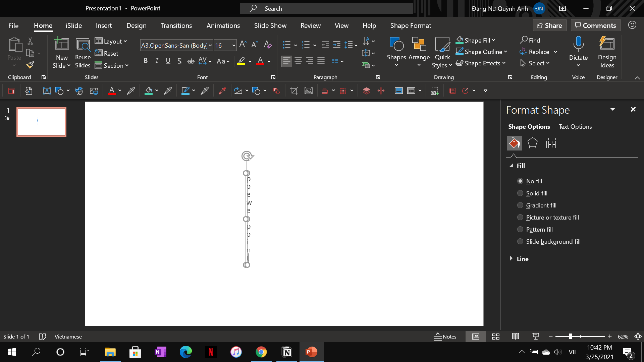Screen dimensions: 644x362
Task: Click the Search box in title bar
Action: click(327, 8)
